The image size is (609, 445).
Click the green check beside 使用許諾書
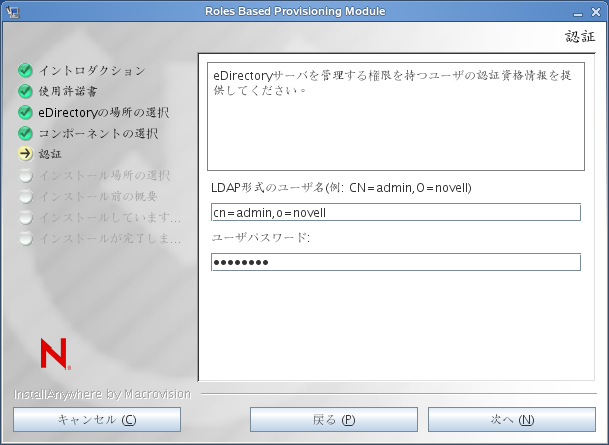25,91
